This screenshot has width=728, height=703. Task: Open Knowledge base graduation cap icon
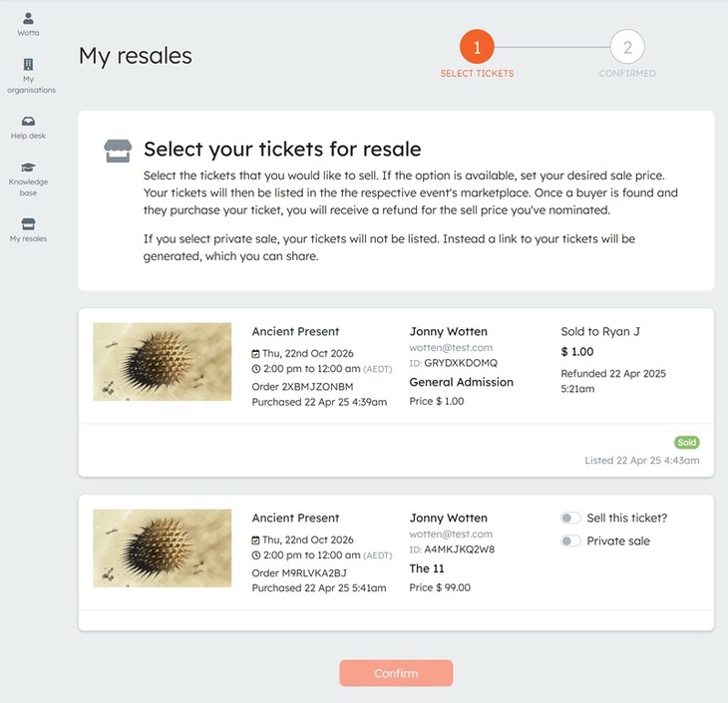pos(28,168)
